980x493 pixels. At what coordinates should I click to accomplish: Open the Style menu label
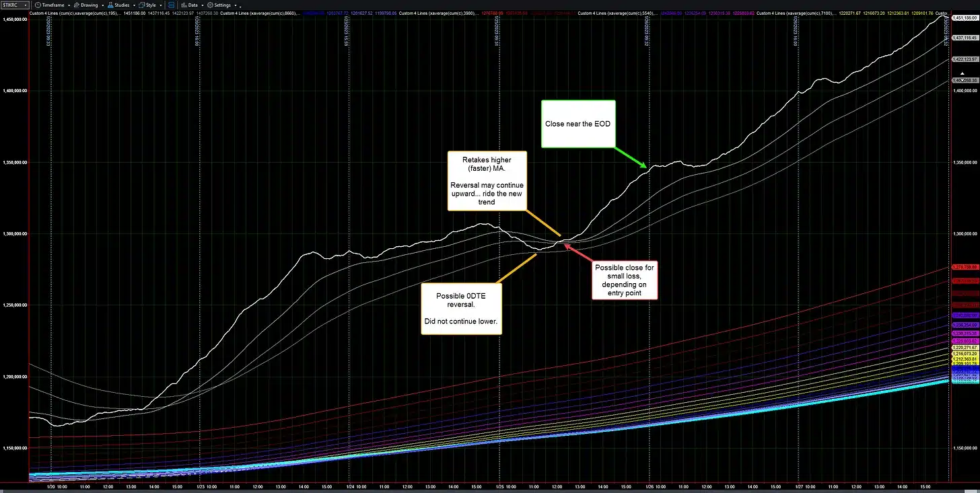point(151,5)
